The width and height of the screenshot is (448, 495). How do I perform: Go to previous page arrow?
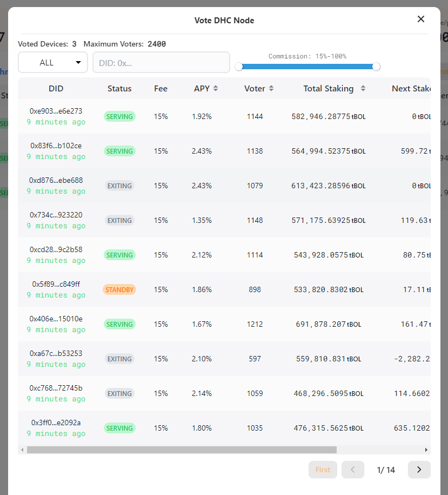click(353, 470)
